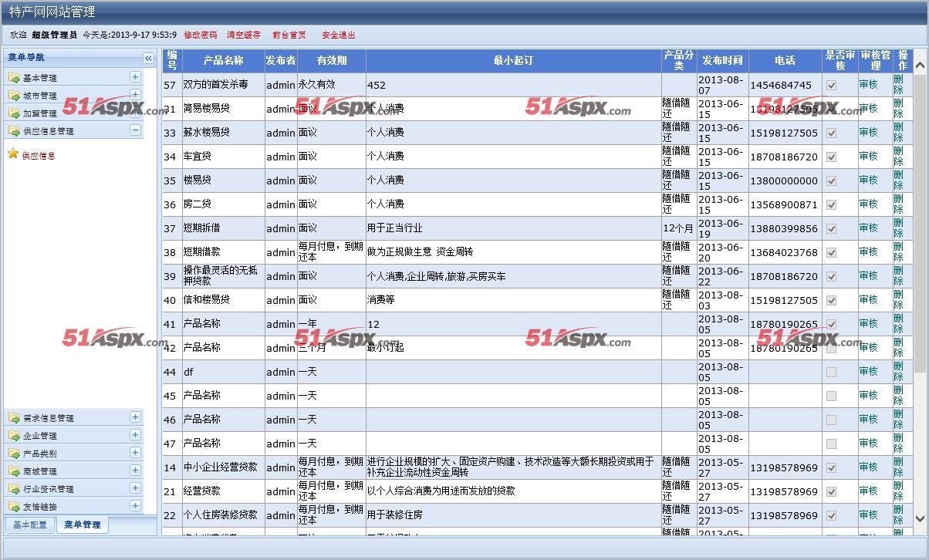Collapse the 供应信息管理 menu section

[135, 130]
